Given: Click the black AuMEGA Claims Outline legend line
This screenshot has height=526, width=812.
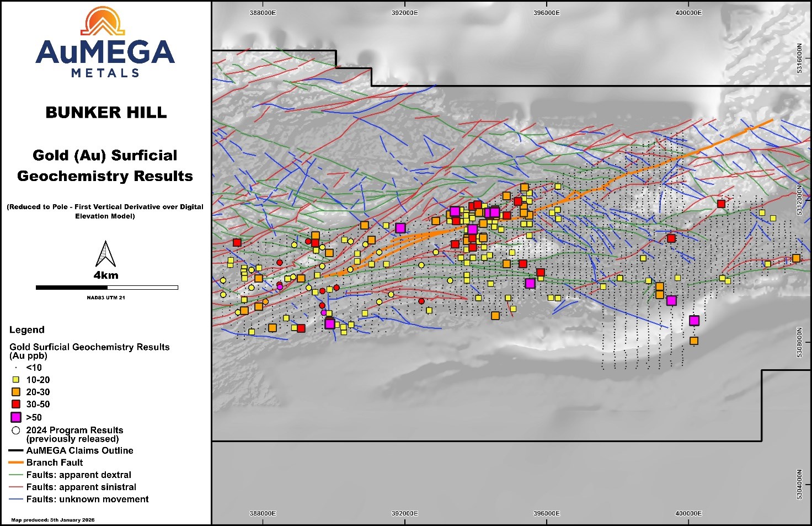Looking at the screenshot, I should [x=16, y=450].
